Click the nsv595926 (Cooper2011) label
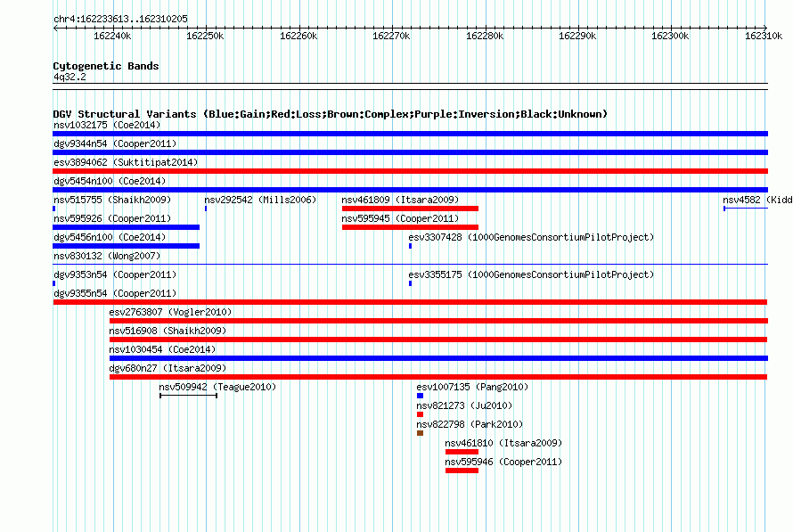Image resolution: width=793 pixels, height=532 pixels. (x=112, y=218)
